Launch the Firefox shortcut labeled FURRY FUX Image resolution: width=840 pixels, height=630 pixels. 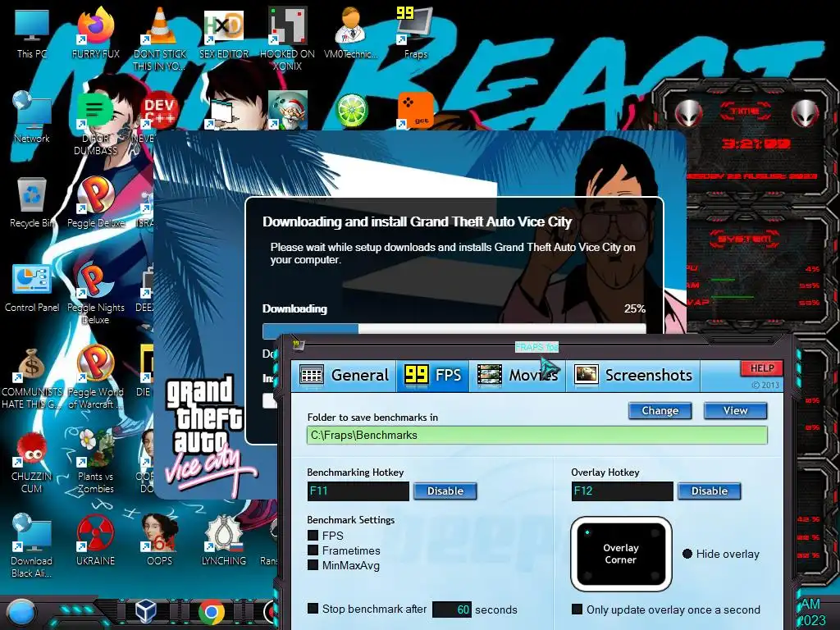tap(95, 33)
